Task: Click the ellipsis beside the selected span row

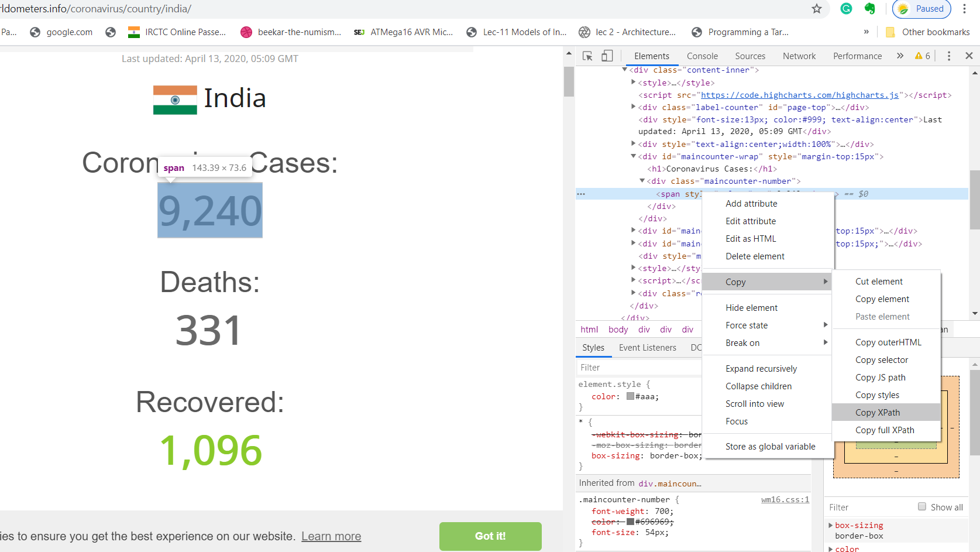Action: pos(581,194)
